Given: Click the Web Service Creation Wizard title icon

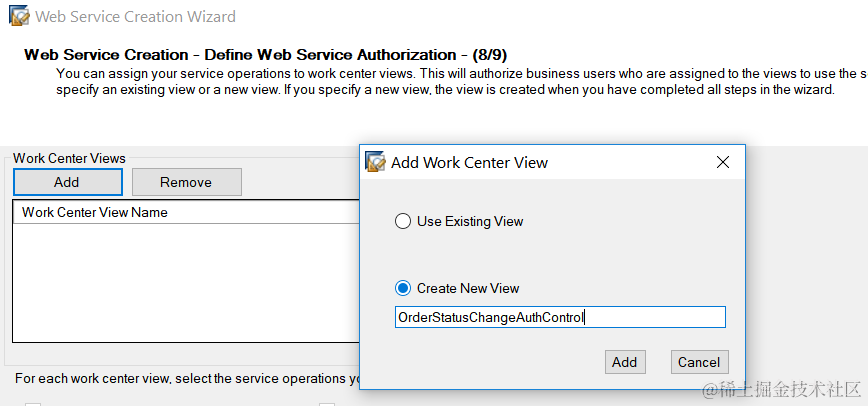Looking at the screenshot, I should tap(19, 16).
